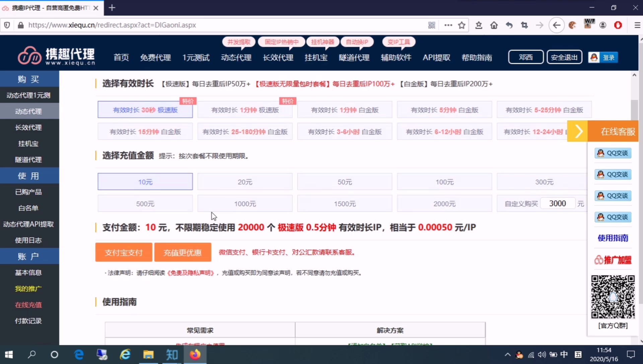Screen dimensions: 643x364
Task: Click the browser URL address bar
Action: tap(224, 25)
